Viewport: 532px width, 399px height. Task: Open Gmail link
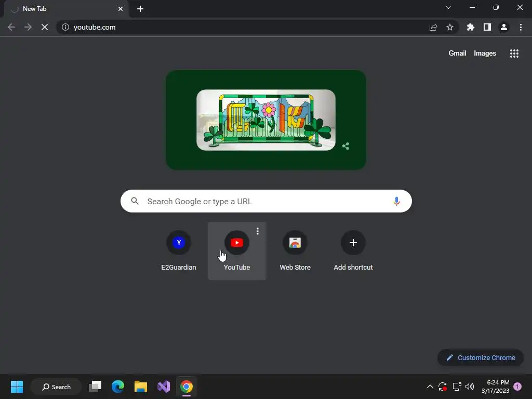tap(457, 54)
